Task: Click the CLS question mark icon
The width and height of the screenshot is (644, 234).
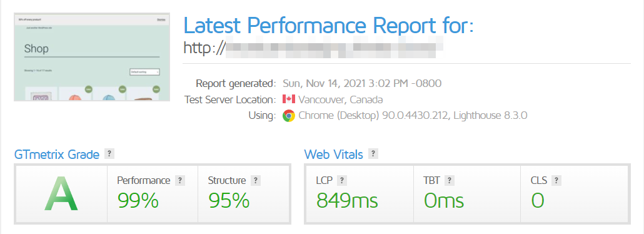Action: pos(556,180)
